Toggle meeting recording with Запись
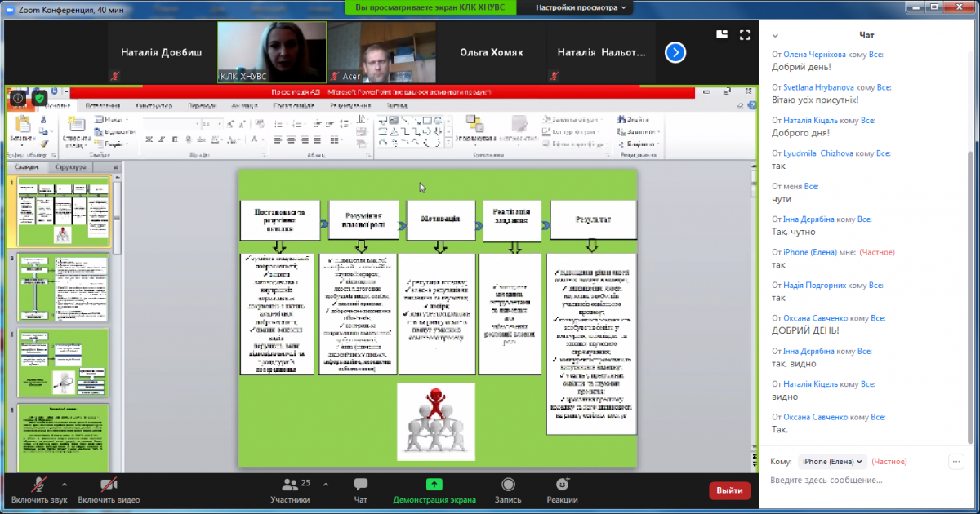Screen dimensions: 980x514 508,490
